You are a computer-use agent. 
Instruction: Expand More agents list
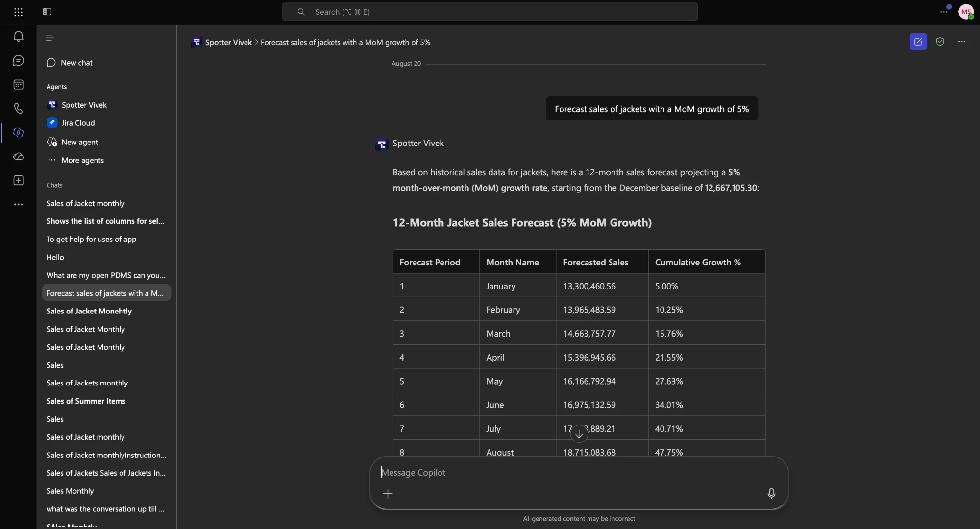click(x=75, y=160)
